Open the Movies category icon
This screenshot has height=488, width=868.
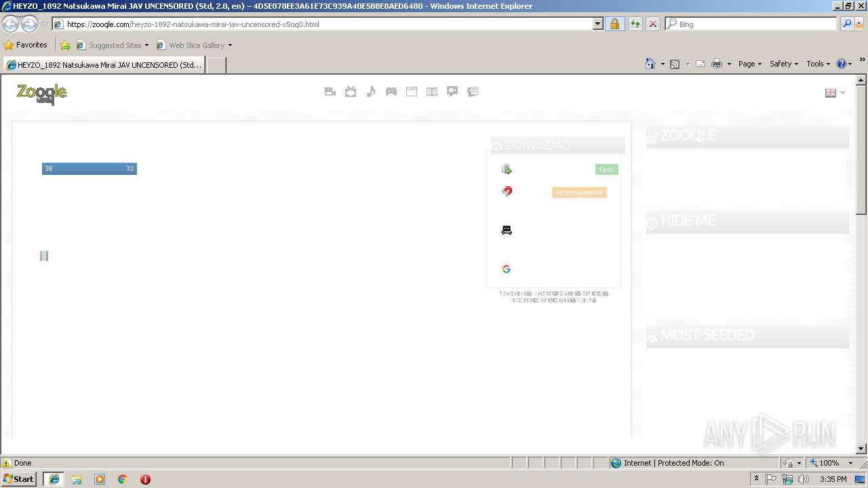tap(330, 91)
